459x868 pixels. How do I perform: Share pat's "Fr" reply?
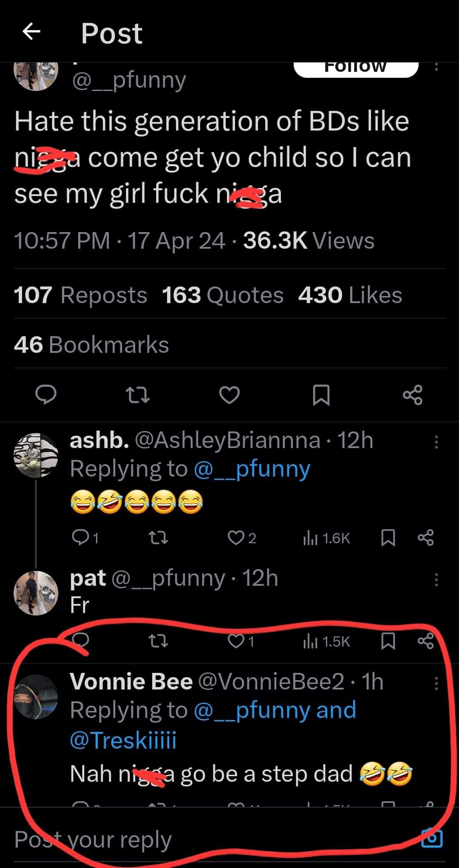[425, 641]
